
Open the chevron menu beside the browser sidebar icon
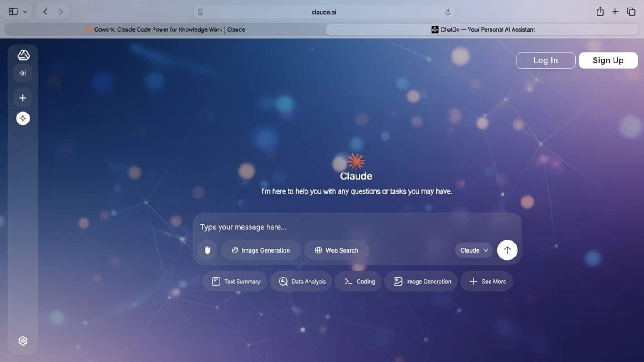coord(25,12)
